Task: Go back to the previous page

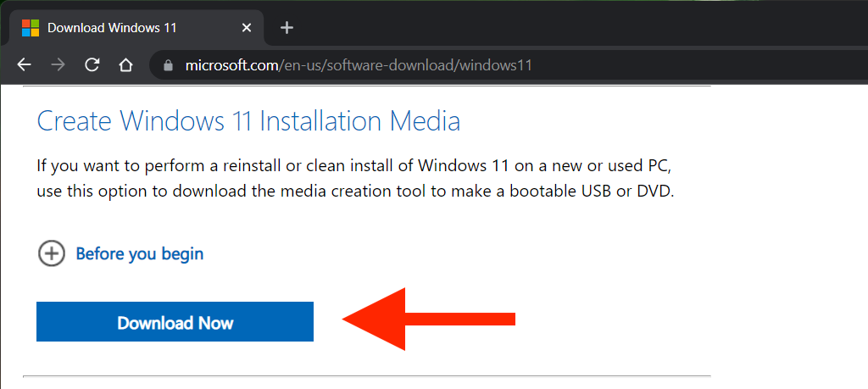Action: 24,65
